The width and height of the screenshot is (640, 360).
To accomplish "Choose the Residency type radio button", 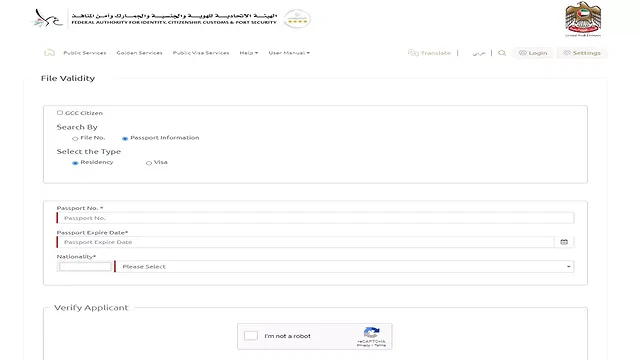I will point(75,163).
